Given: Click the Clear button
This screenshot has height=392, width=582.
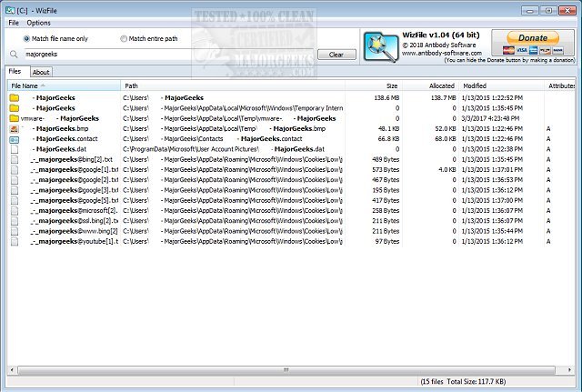Looking at the screenshot, I should 336,55.
